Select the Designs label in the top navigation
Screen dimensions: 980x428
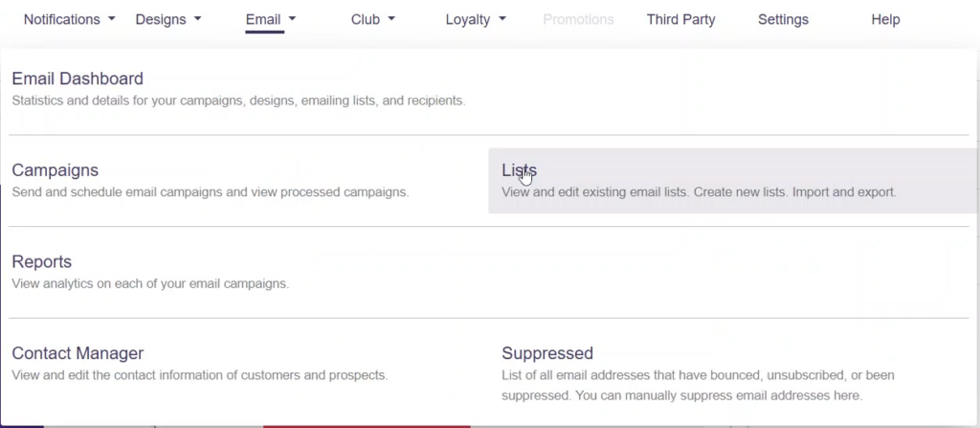[x=161, y=19]
